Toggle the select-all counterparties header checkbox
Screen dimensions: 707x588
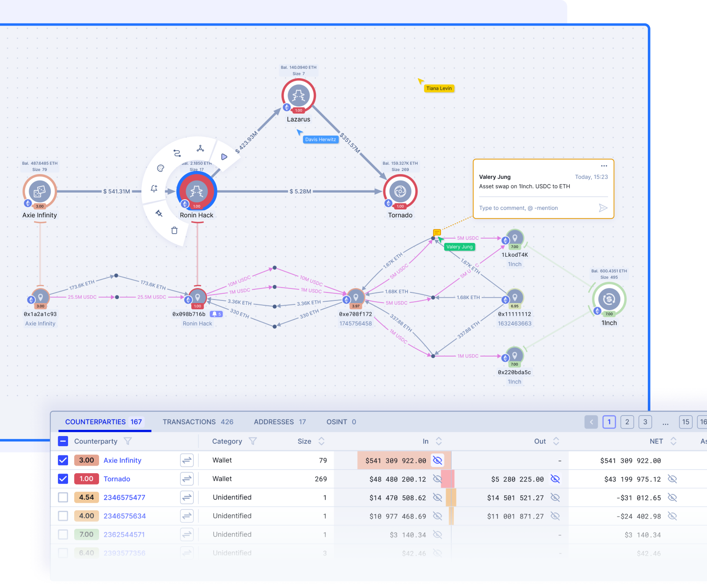coord(63,441)
